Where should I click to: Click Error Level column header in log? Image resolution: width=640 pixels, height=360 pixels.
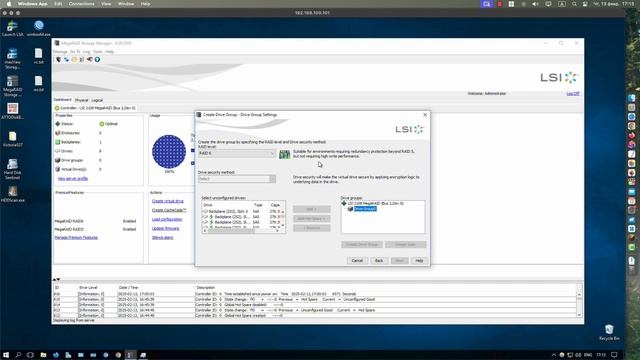pos(88,288)
